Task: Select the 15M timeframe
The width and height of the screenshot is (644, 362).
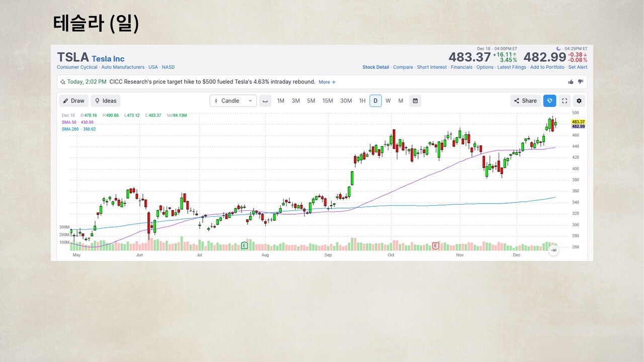Action: pos(328,101)
